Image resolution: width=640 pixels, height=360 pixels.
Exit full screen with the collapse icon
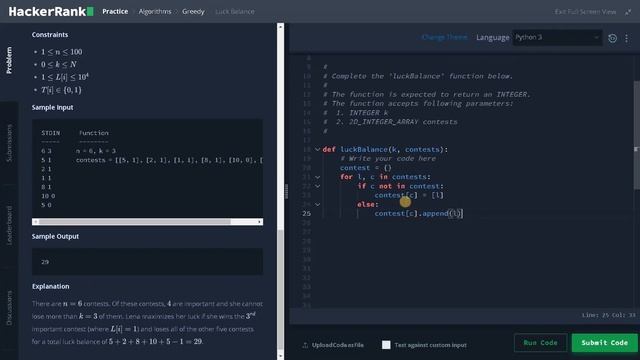(628, 12)
